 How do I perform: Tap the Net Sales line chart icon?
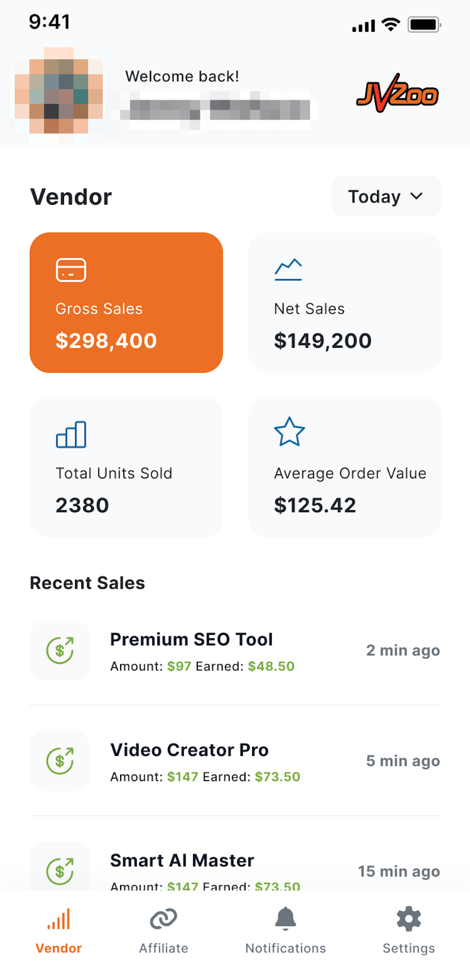coord(288,270)
